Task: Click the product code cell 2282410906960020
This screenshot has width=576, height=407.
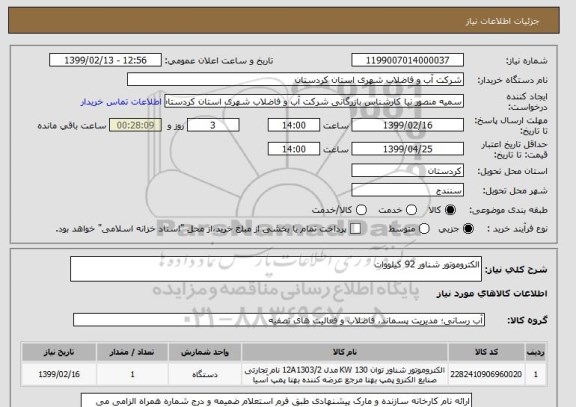Action: (x=486, y=374)
